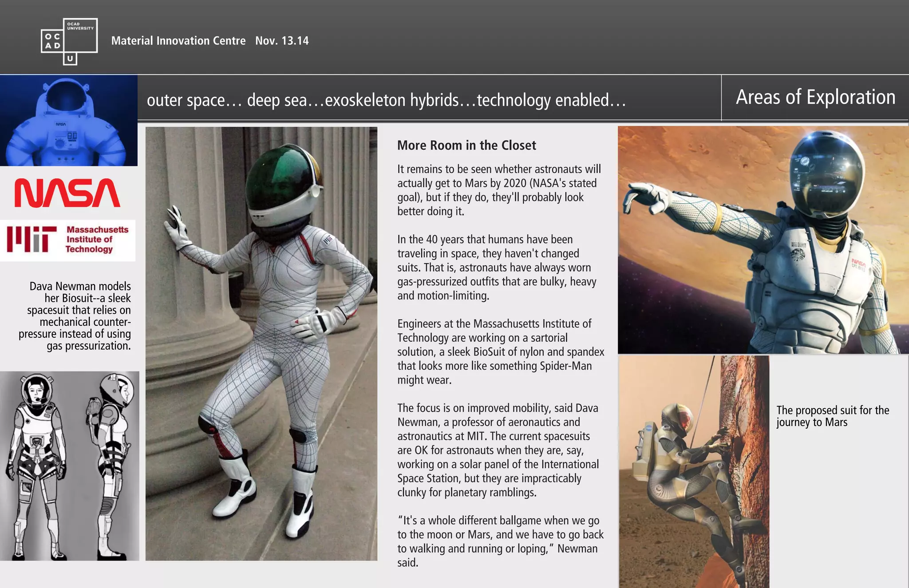Click the whole different ballgame quote paragraph

[x=500, y=541]
